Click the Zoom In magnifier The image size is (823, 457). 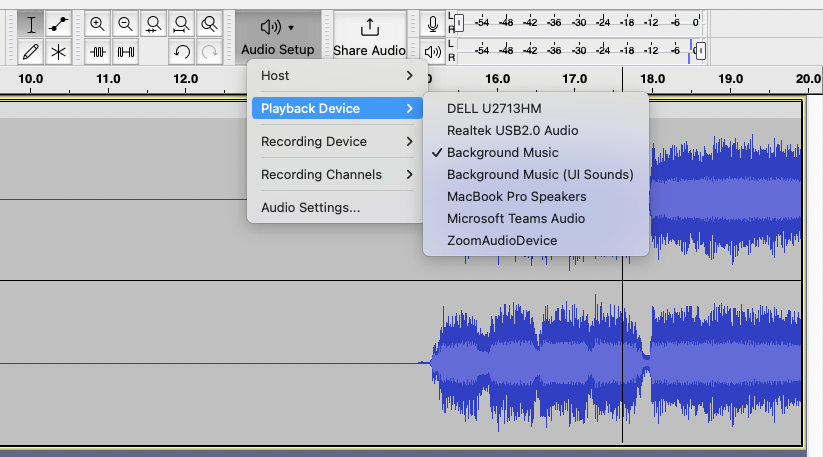[x=97, y=24]
